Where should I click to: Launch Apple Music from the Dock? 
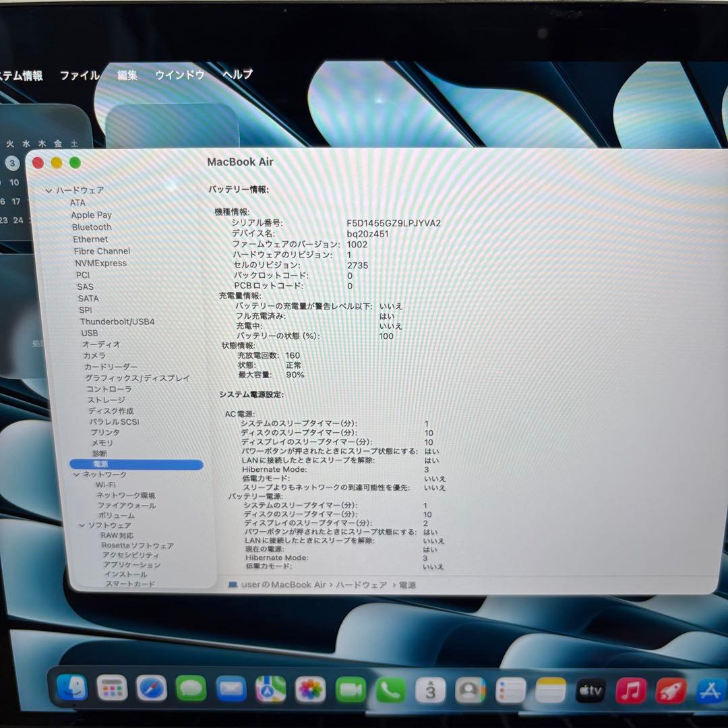(630, 690)
